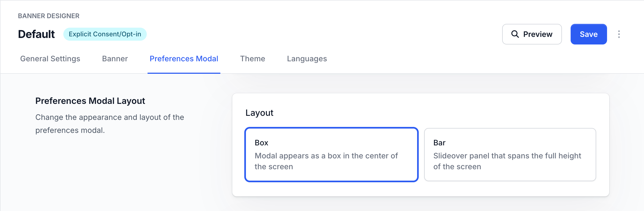Screen dimensions: 644x211
Task: Go to the Theme tab
Action: pyautogui.click(x=253, y=59)
